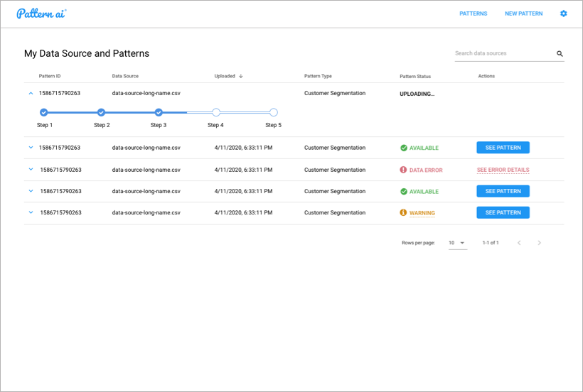Open the settings gear icon
This screenshot has width=583, height=392.
pyautogui.click(x=564, y=13)
